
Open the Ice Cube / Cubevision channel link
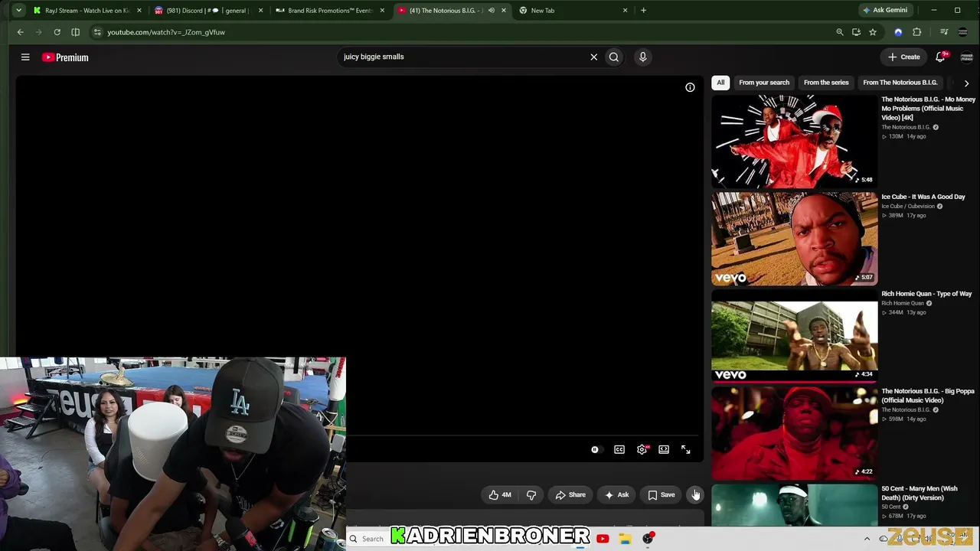(908, 206)
